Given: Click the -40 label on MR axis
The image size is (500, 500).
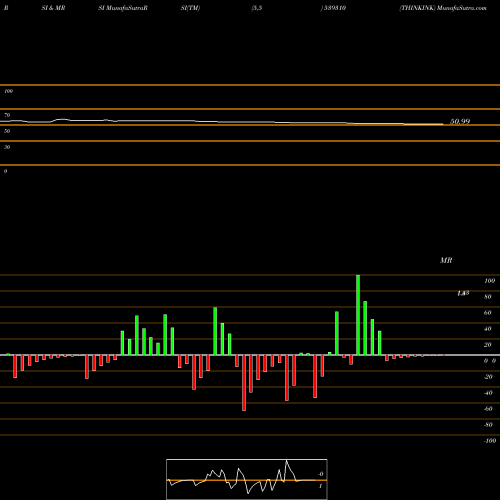Looking at the screenshot, I should (488, 393).
